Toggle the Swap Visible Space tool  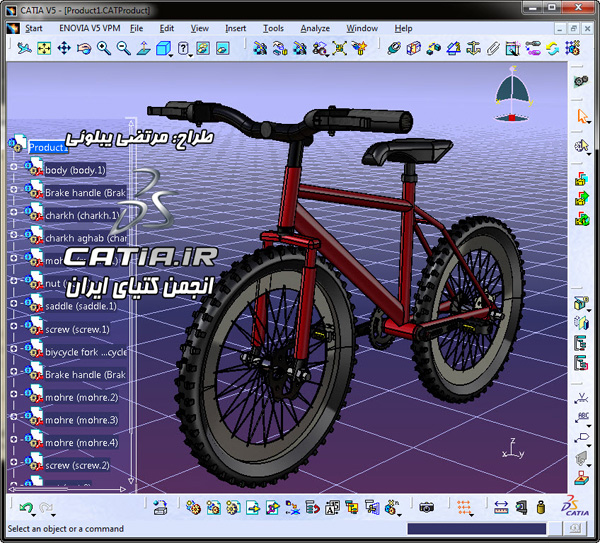click(x=223, y=49)
